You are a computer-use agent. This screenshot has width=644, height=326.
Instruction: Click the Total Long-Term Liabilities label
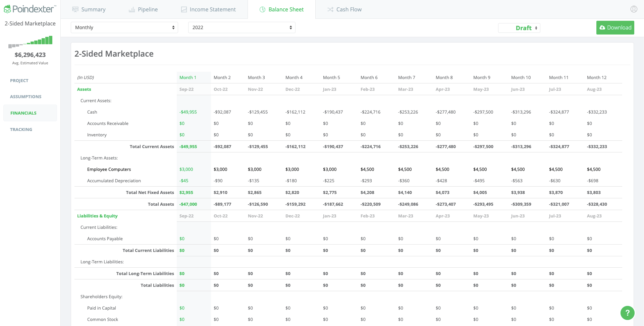click(145, 273)
